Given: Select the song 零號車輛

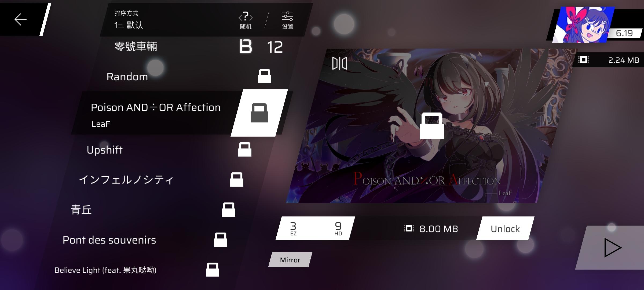Looking at the screenshot, I should coord(136,47).
